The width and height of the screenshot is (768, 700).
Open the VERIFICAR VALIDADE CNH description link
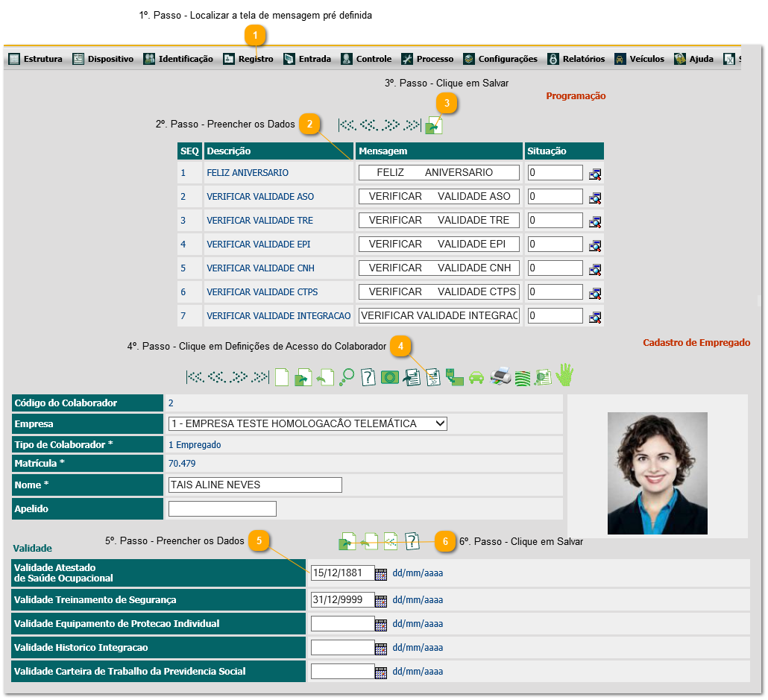point(260,268)
